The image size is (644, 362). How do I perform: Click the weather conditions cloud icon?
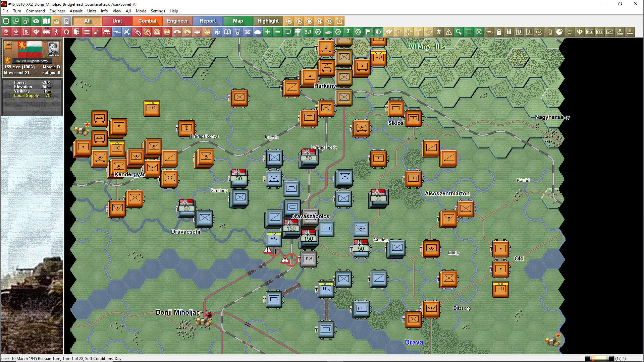(257, 32)
